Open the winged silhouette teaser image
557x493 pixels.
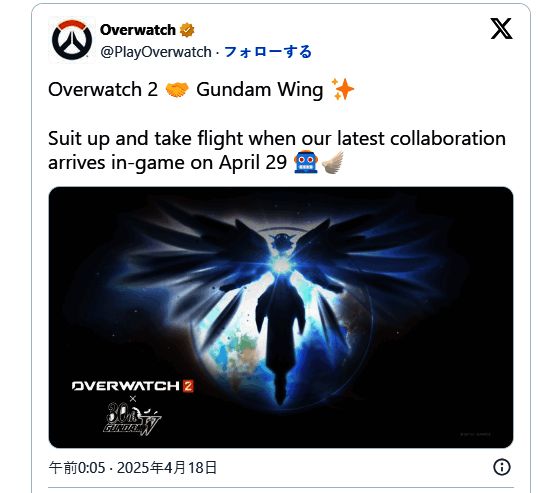pos(281,317)
